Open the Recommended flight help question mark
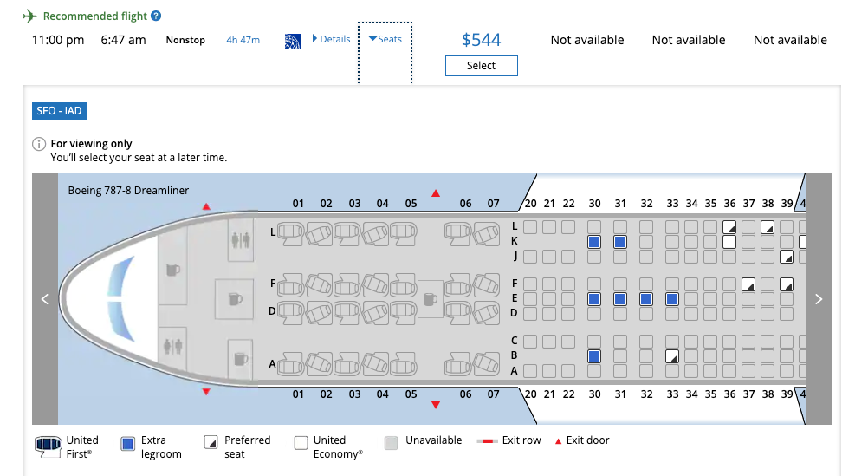The width and height of the screenshot is (868, 476). point(156,16)
